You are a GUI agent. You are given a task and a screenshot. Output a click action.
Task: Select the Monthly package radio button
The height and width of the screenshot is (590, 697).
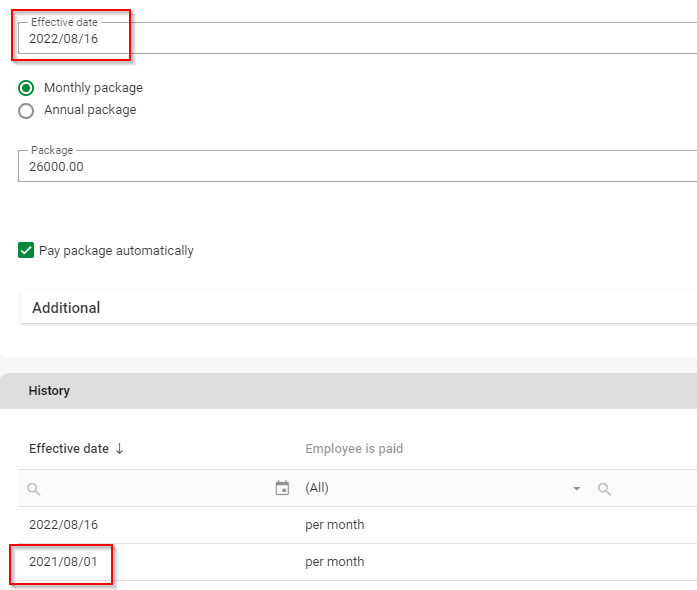(26, 88)
